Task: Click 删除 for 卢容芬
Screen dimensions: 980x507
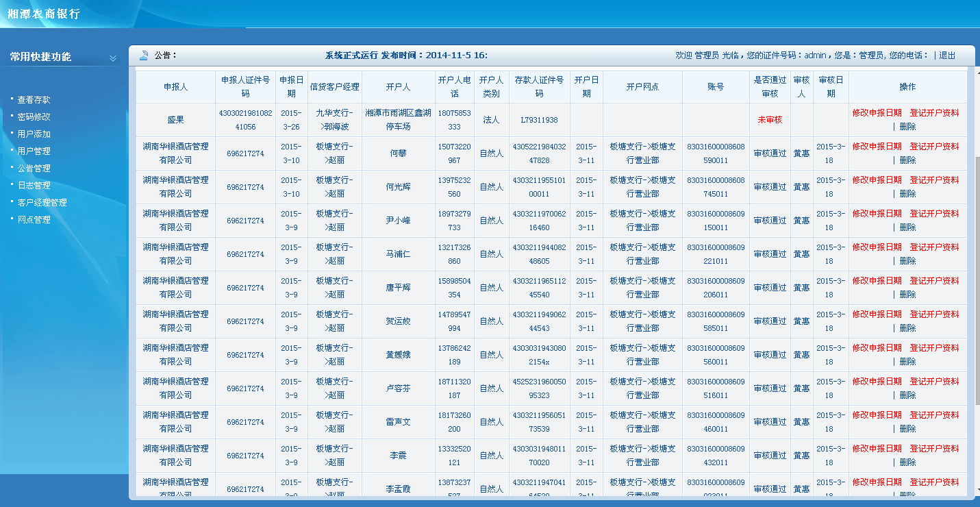Action: pos(907,395)
